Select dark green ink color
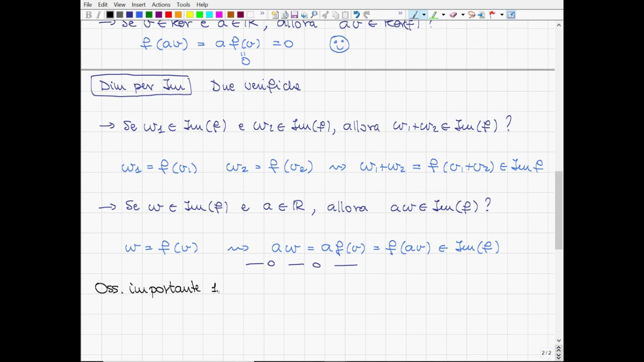644x362 pixels. 149,15
